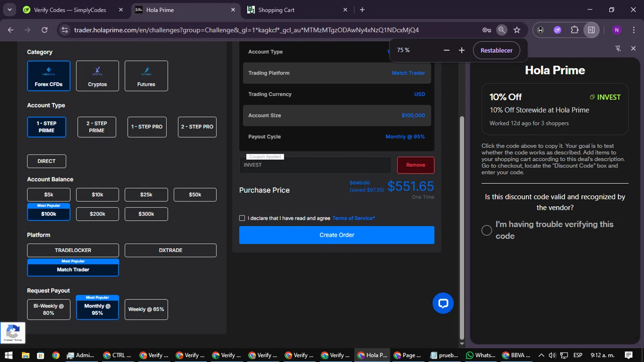Select Bi-Weekly @ 80% payout

pyautogui.click(x=49, y=310)
